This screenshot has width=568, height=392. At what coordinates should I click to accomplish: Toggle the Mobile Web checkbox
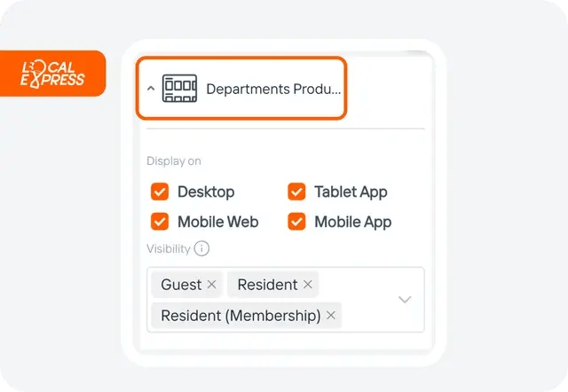(x=160, y=222)
